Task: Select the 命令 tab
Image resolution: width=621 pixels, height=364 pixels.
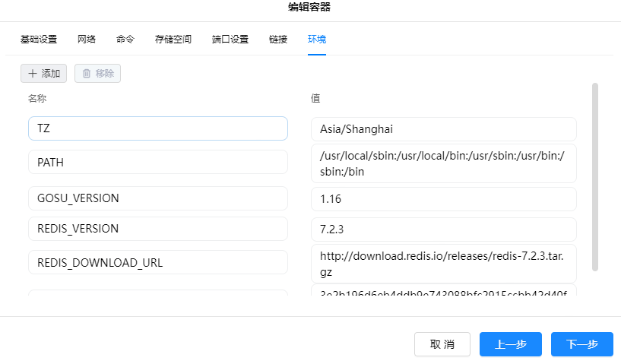Action: click(x=125, y=40)
